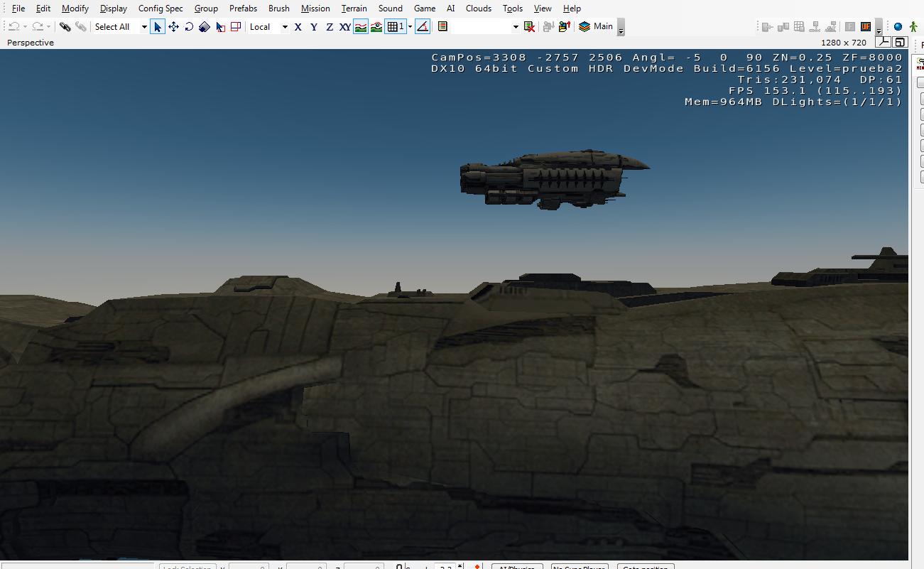The image size is (924, 569).
Task: Click the delete named selection icon
Action: 529,27
